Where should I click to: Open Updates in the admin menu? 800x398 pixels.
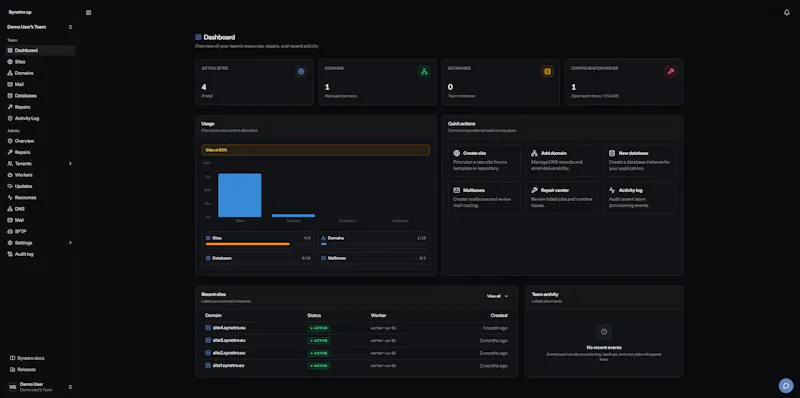click(x=40, y=186)
